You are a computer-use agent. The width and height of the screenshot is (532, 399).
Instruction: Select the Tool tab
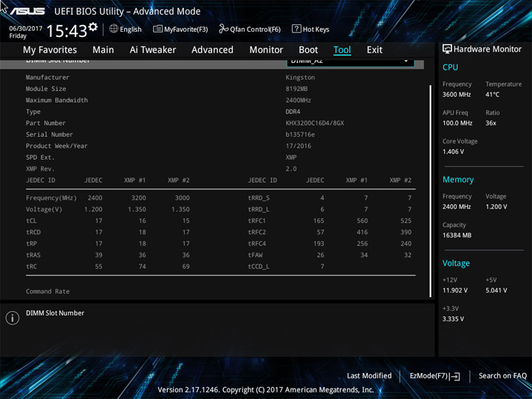(x=342, y=50)
